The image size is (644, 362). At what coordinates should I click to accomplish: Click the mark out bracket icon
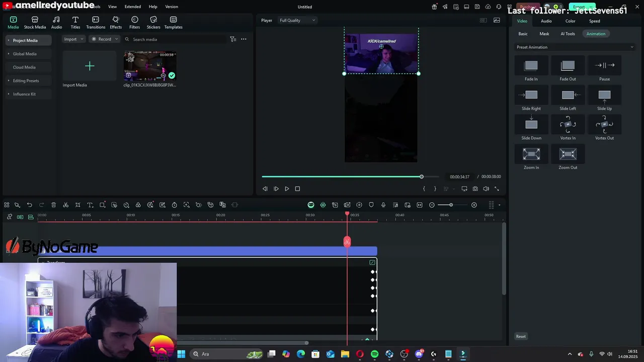click(x=435, y=189)
